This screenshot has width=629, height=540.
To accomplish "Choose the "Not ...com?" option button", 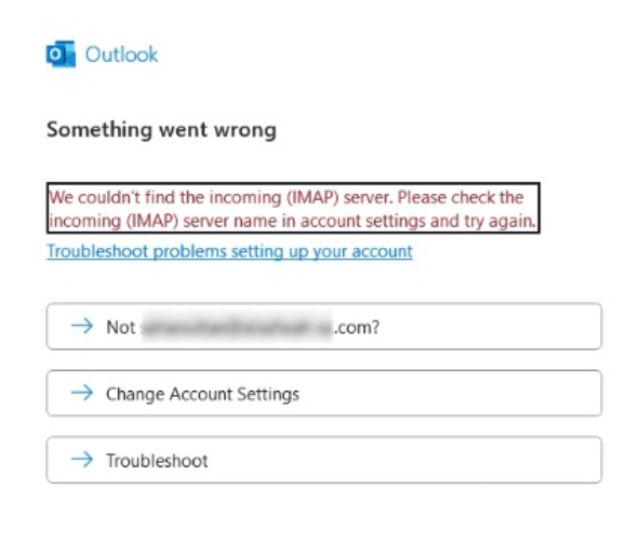I will 324,326.
